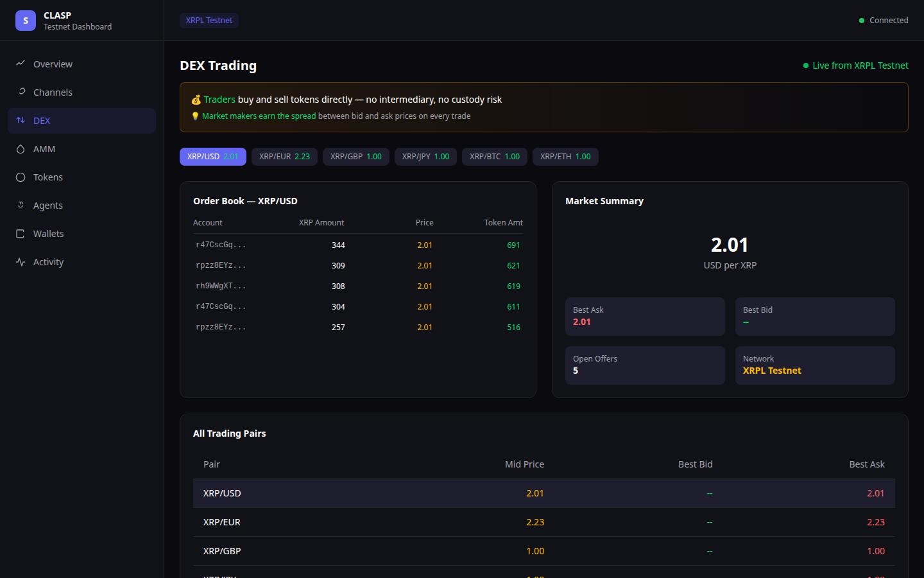Click the Wallets sidebar icon
924x578 pixels.
pyautogui.click(x=21, y=233)
